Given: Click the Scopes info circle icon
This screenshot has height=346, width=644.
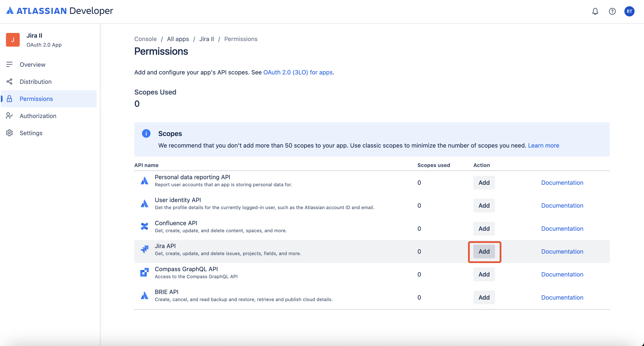Looking at the screenshot, I should click(x=146, y=133).
